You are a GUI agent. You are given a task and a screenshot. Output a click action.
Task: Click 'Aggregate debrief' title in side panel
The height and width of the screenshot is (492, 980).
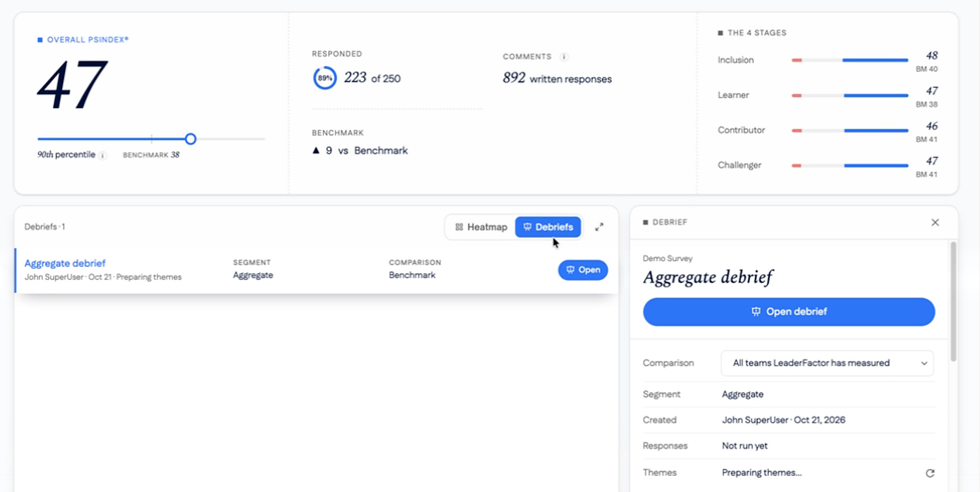[x=708, y=277]
